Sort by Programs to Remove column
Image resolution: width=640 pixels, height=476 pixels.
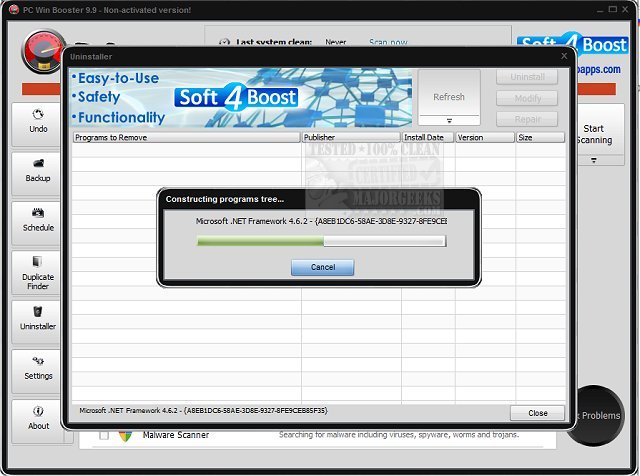tap(186, 138)
